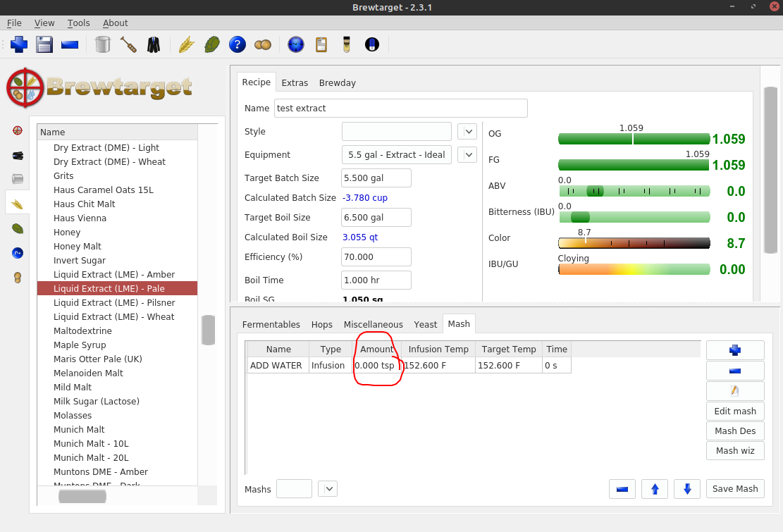This screenshot has width=783, height=532.
Task: Click the black jacket icon in the left sidebar
Action: 18,156
